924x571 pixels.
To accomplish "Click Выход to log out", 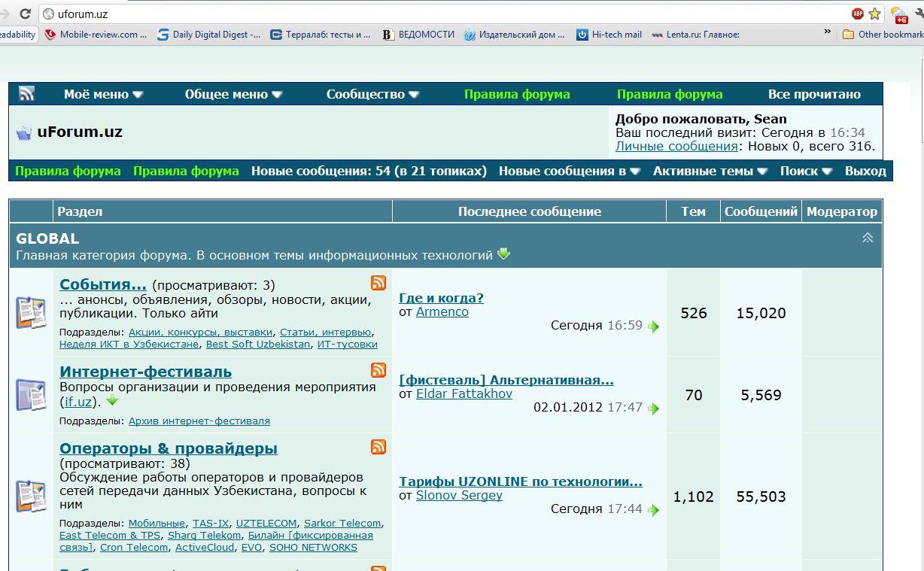I will [x=865, y=171].
